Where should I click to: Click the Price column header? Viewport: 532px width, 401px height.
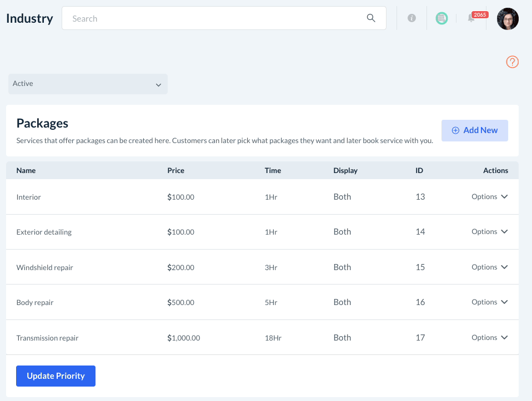175,170
